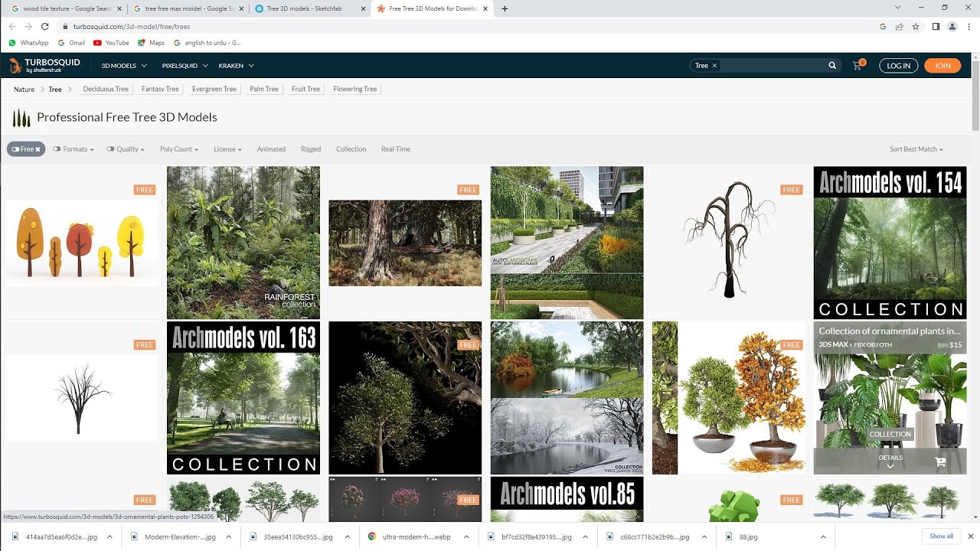Toggle the browser side panel icon
This screenshot has width=980, height=551.
click(936, 26)
